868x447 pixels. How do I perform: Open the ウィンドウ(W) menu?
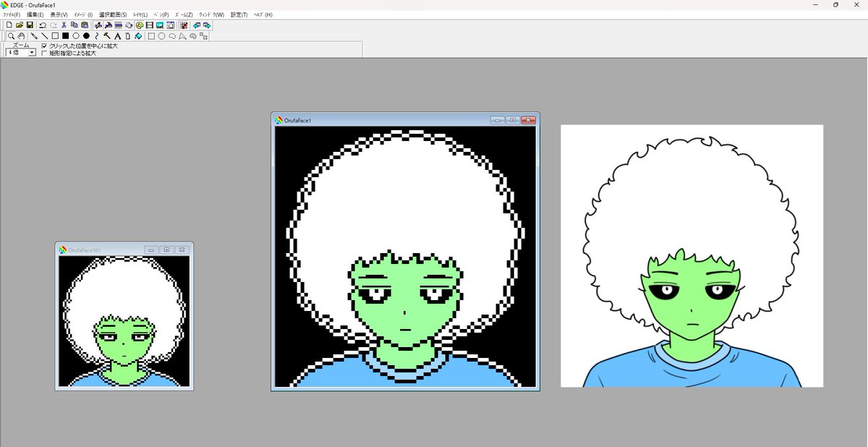click(x=211, y=14)
